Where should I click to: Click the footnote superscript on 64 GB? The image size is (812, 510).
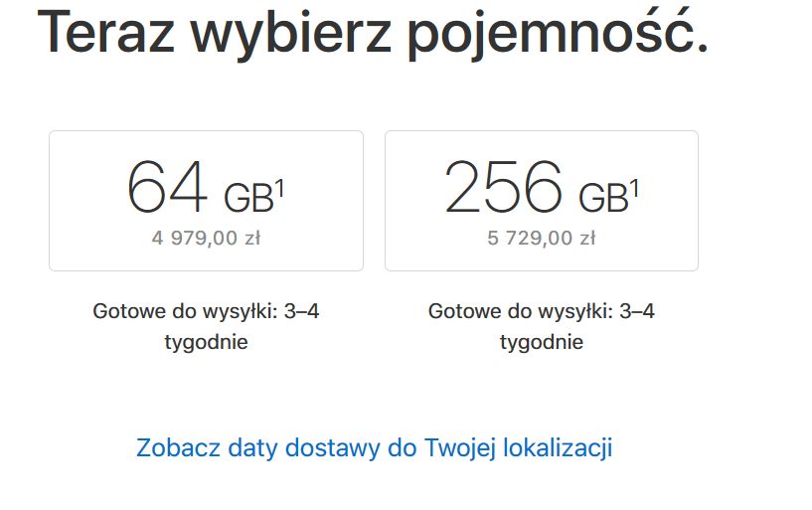click(279, 186)
